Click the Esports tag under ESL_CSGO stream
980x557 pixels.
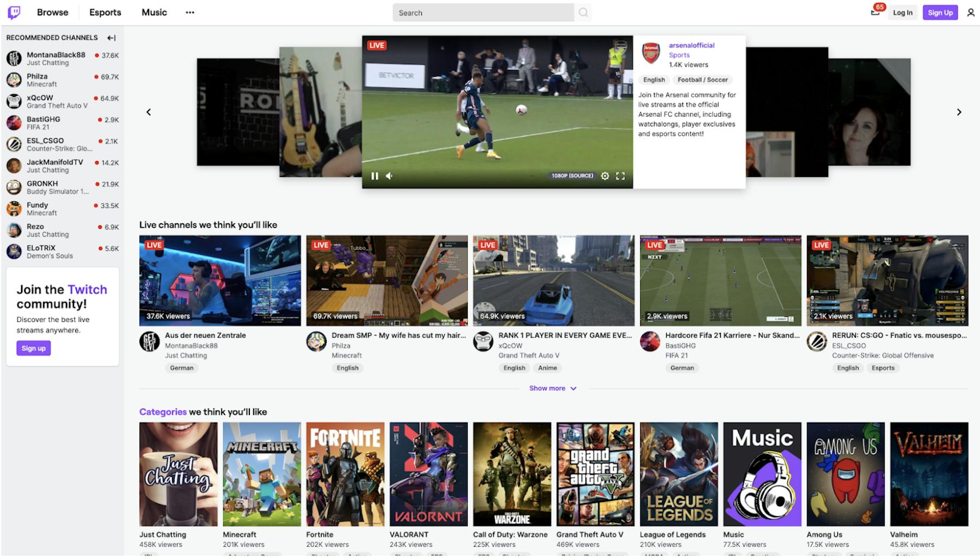pyautogui.click(x=883, y=368)
